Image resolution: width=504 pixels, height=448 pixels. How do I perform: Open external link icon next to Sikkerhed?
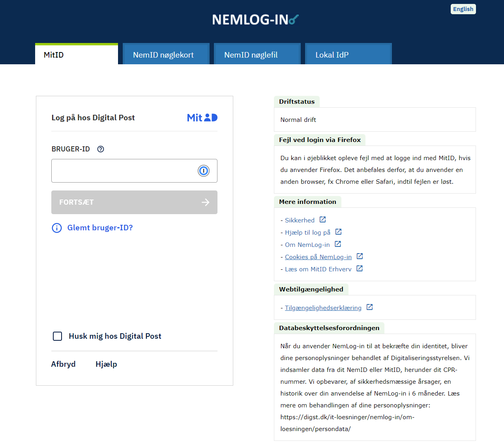323,220
